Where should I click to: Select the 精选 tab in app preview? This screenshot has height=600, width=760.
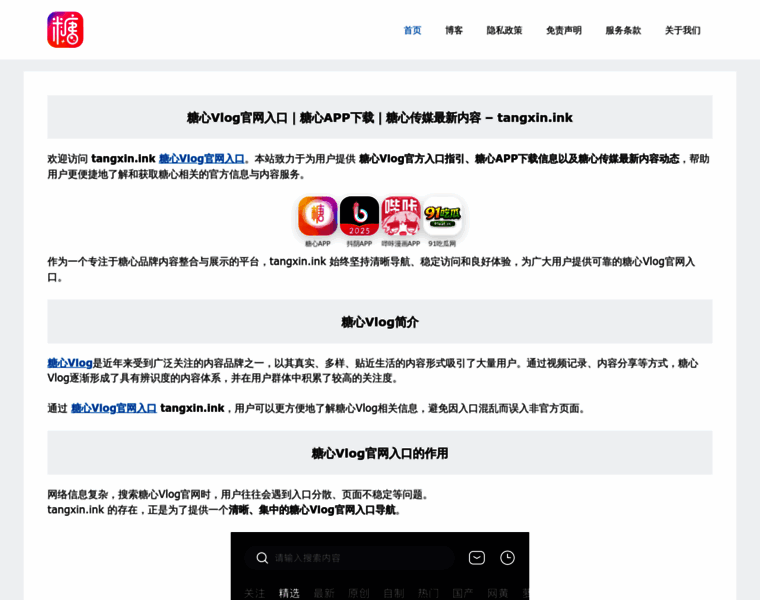(289, 593)
